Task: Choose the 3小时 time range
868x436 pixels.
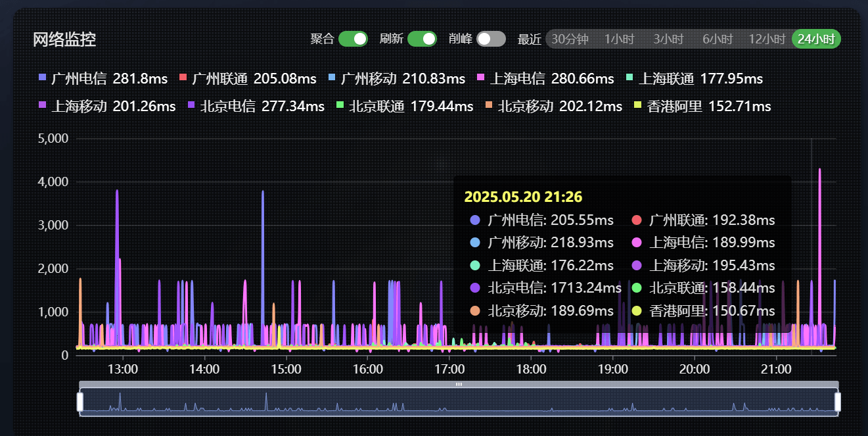Action: (x=668, y=39)
